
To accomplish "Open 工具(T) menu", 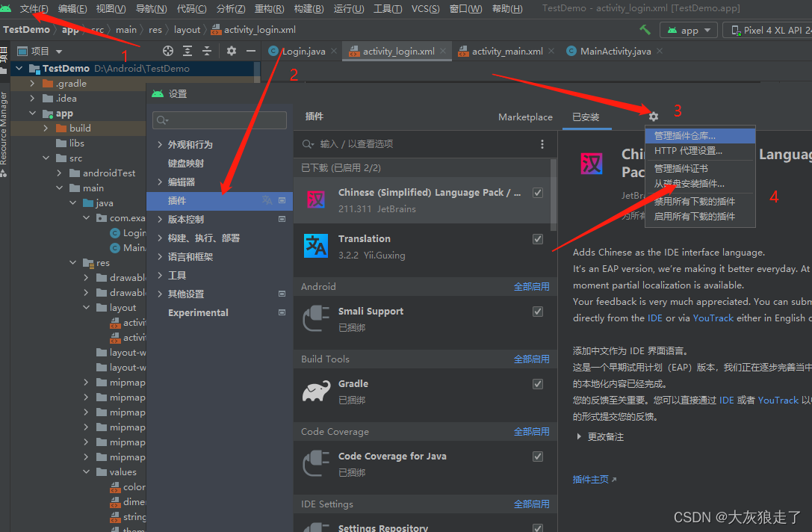I will coord(388,9).
